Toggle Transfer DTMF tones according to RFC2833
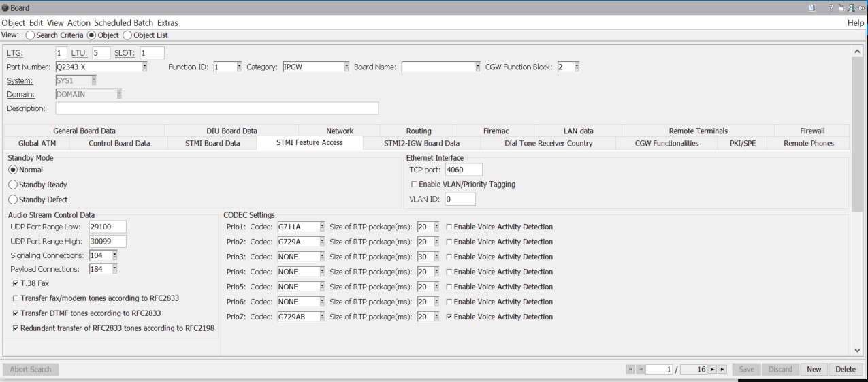 tap(16, 313)
